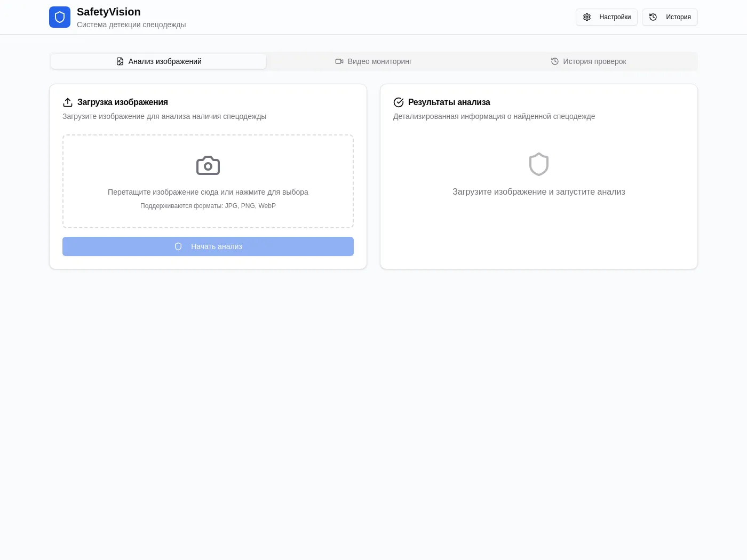This screenshot has width=747, height=560.
Task: Click the video camera icon on Видео мониторинг tab
Action: tap(339, 61)
